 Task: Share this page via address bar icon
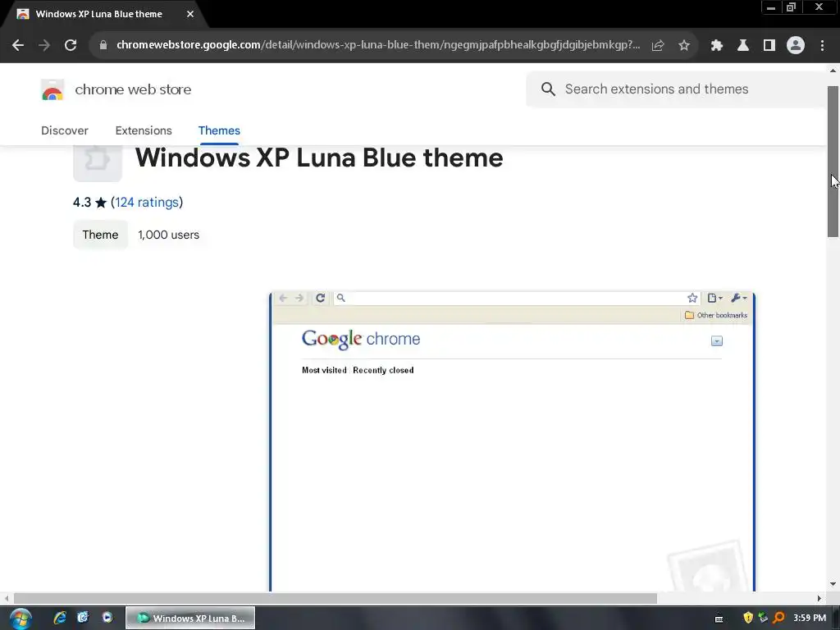658,46
